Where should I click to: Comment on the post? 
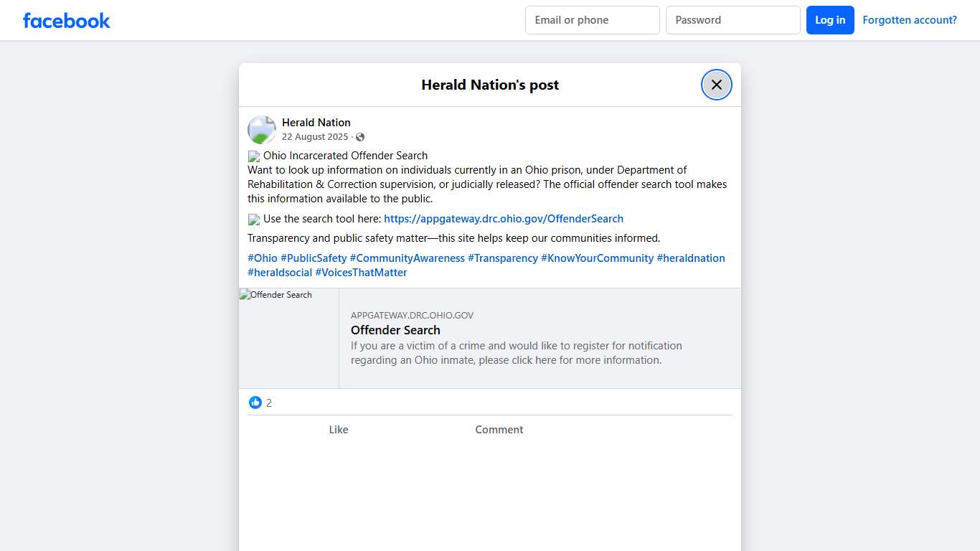(499, 429)
